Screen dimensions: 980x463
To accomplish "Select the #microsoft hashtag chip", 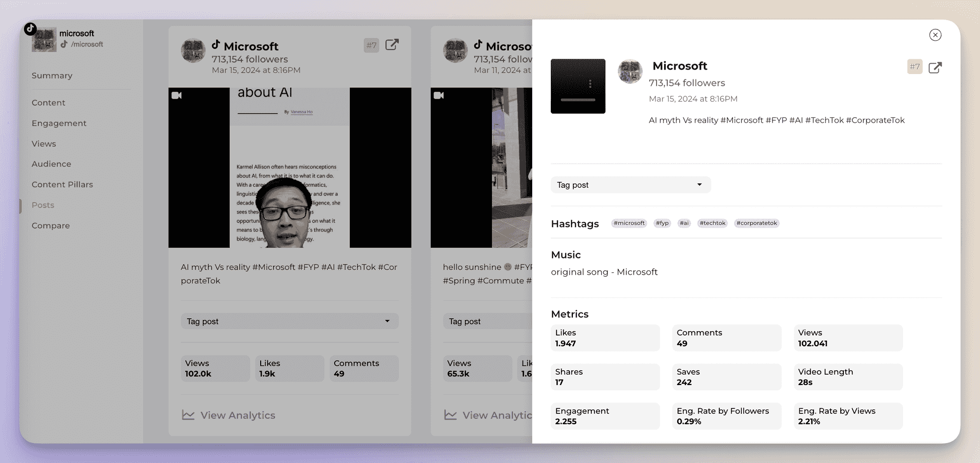I will [629, 223].
